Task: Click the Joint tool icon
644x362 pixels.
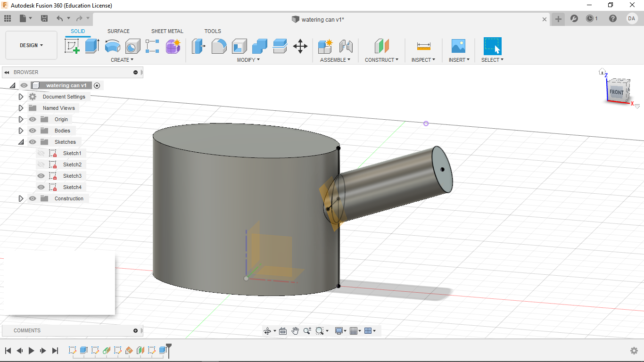Action: coord(346,46)
